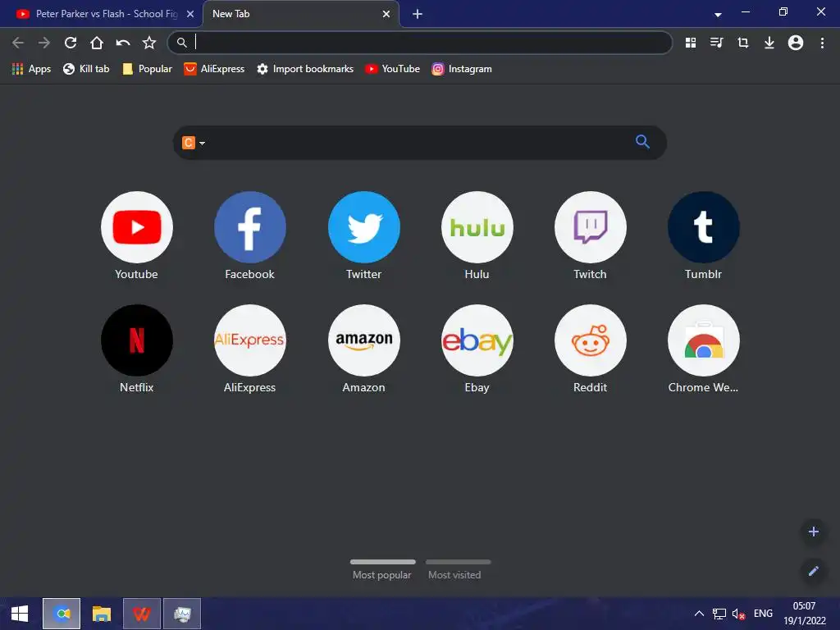The height and width of the screenshot is (630, 840).
Task: Open a new tab with plus button
Action: [x=418, y=15]
